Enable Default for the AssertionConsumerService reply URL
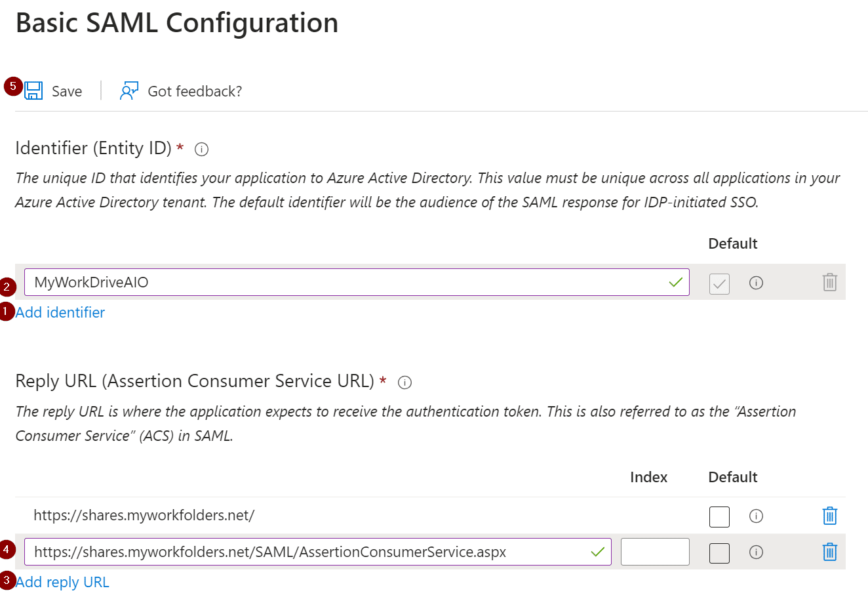This screenshot has height=599, width=868. click(x=719, y=552)
